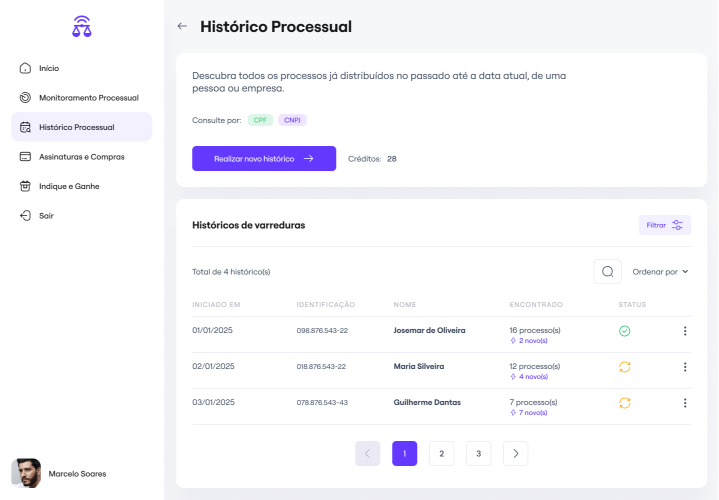Select Assinaturas e Compras menu item

tap(81, 157)
